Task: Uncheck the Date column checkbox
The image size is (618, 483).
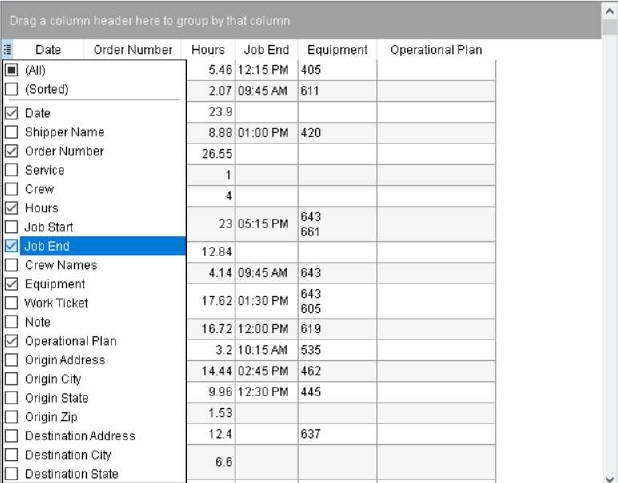Action: (x=11, y=113)
